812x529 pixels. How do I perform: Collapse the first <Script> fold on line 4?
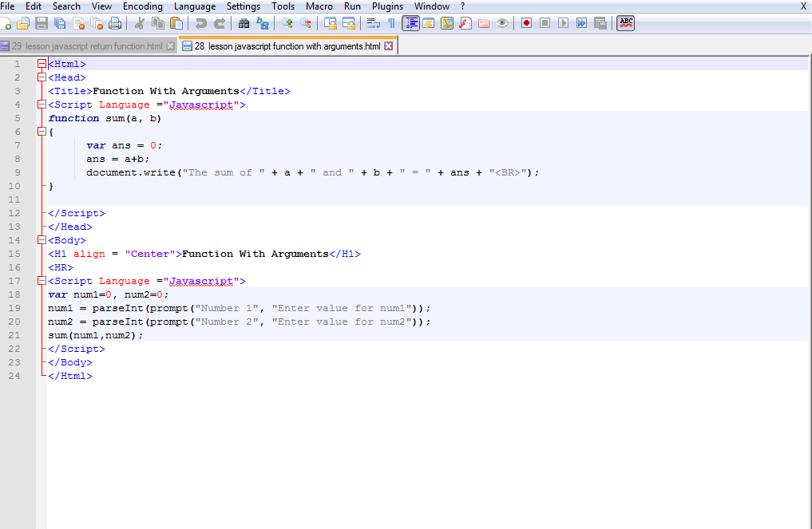(42, 105)
